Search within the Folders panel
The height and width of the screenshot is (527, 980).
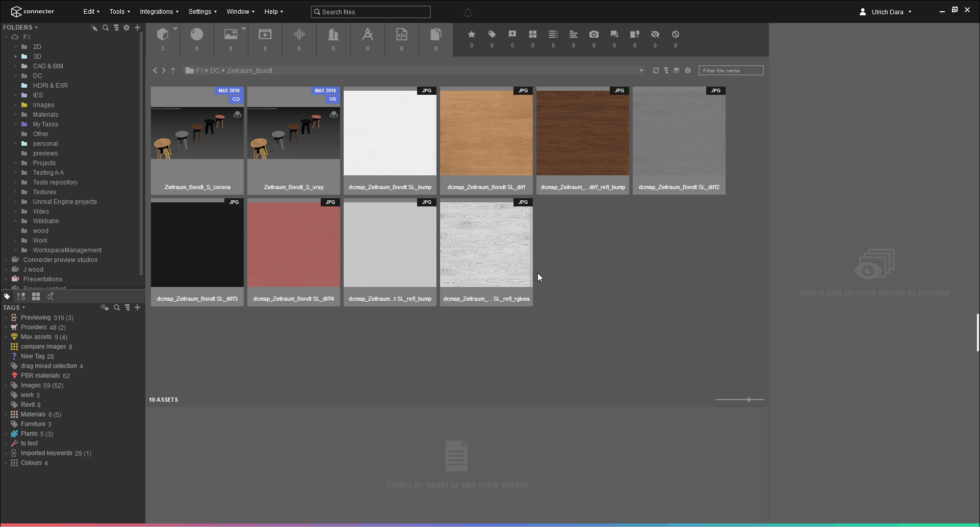click(x=106, y=28)
